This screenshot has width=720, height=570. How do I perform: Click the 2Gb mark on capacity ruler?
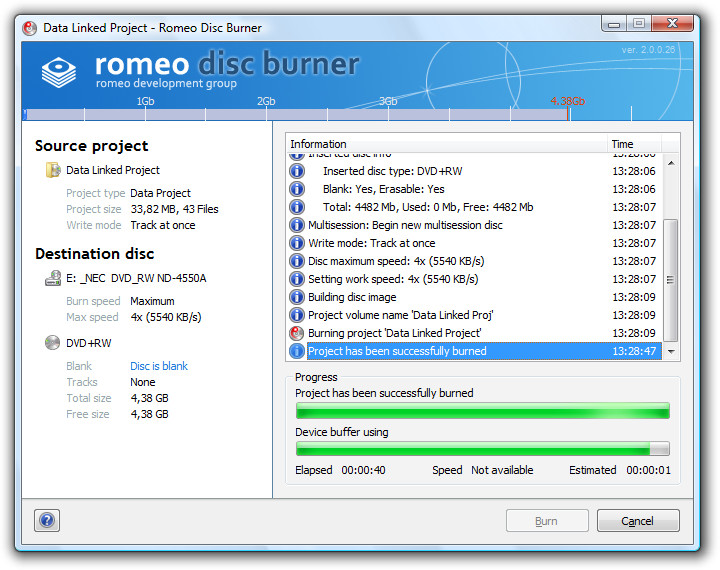pos(266,101)
